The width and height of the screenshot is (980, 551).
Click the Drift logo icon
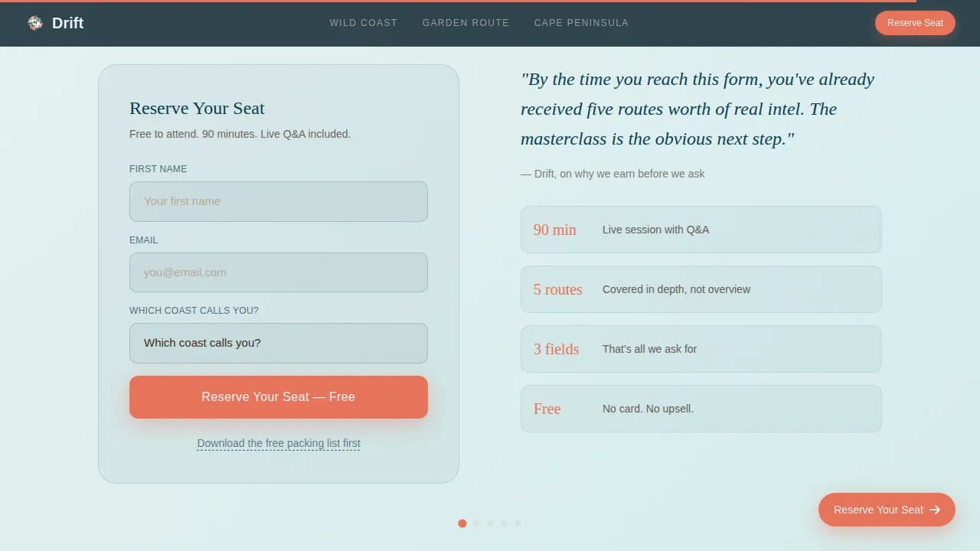coord(35,23)
